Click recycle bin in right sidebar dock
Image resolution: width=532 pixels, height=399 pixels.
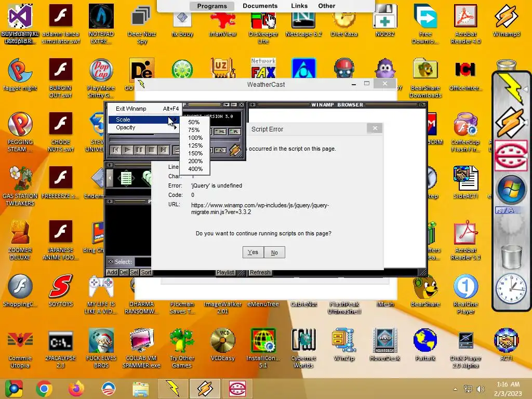(x=511, y=257)
